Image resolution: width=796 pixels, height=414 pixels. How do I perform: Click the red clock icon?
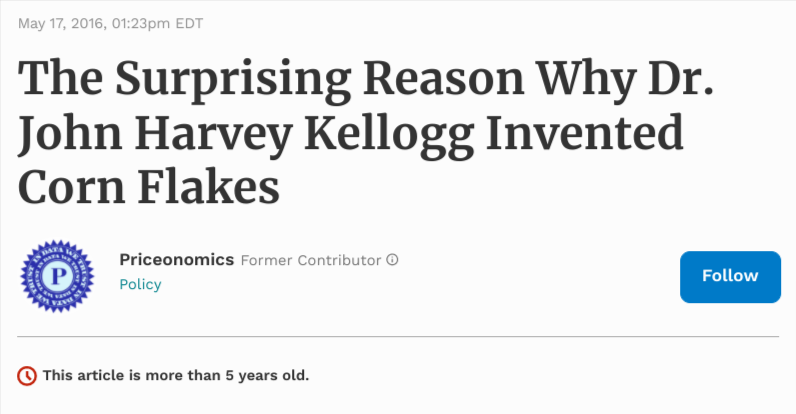pos(28,376)
